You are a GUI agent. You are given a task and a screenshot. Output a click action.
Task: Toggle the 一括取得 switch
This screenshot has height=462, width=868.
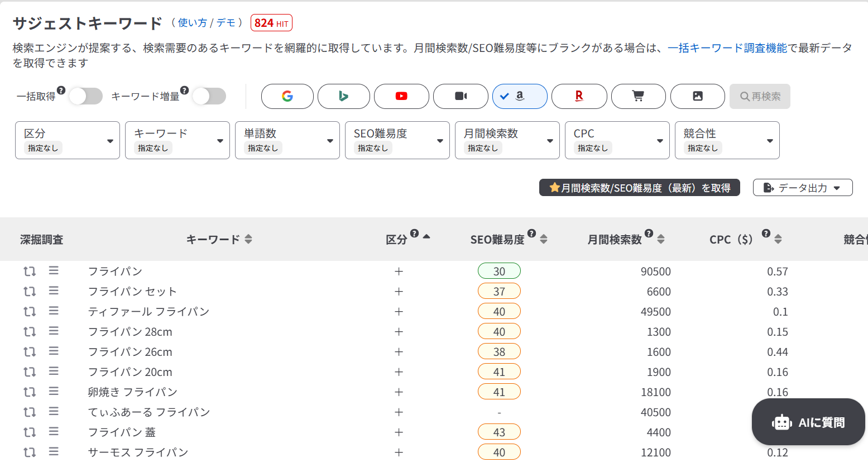coord(86,96)
